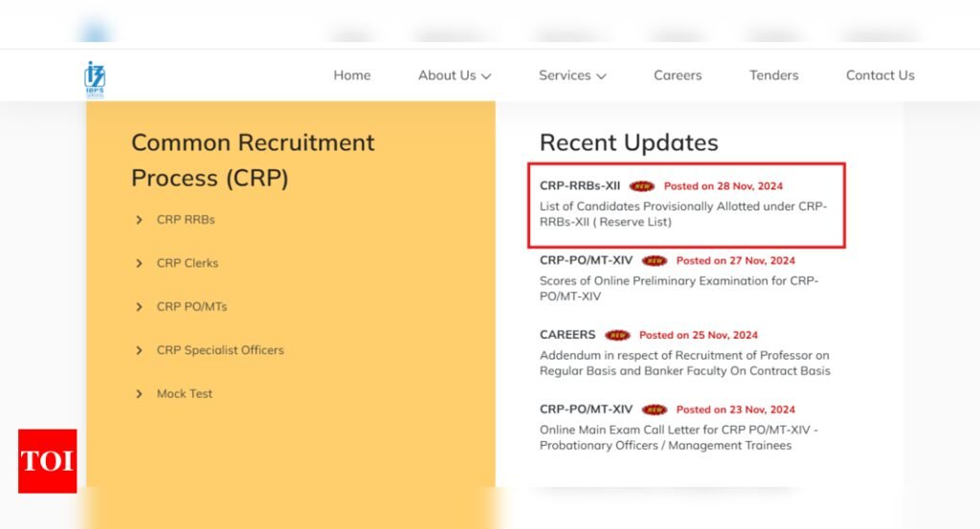Click the NEW badge beside the CAREERS heading
Viewport: 980px width, 529px height.
617,336
